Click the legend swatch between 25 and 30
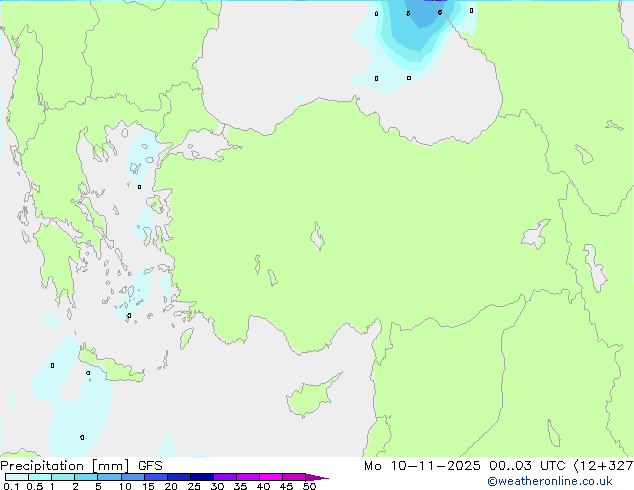 tap(202, 477)
